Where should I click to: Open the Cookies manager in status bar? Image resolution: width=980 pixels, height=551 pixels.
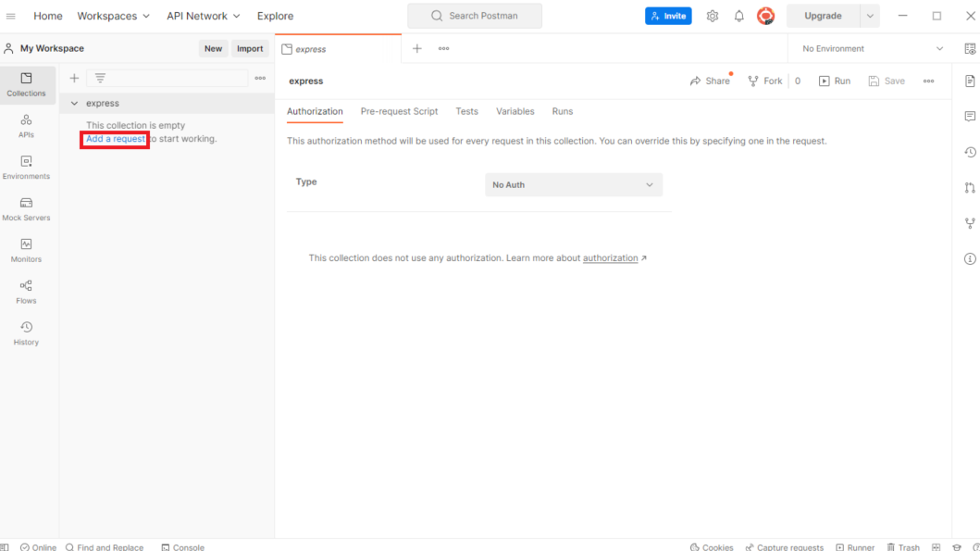pos(712,546)
